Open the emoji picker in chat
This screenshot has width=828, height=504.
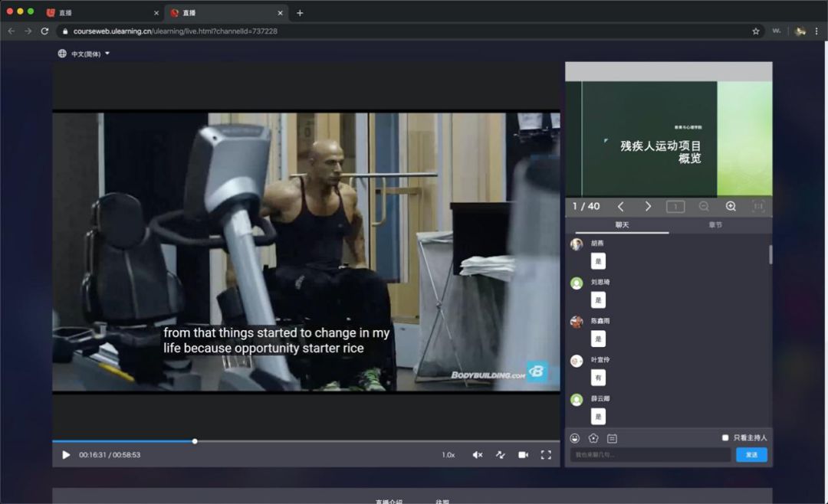pos(575,438)
